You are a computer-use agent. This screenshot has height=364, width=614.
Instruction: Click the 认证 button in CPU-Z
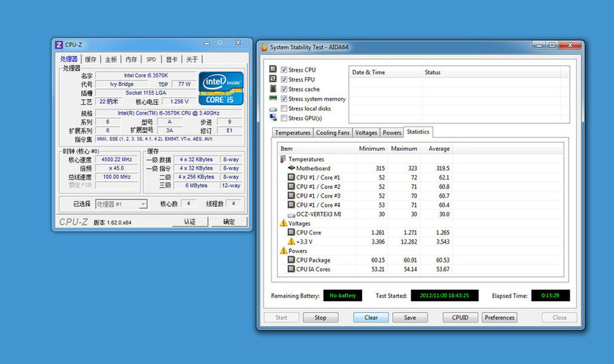pos(190,222)
